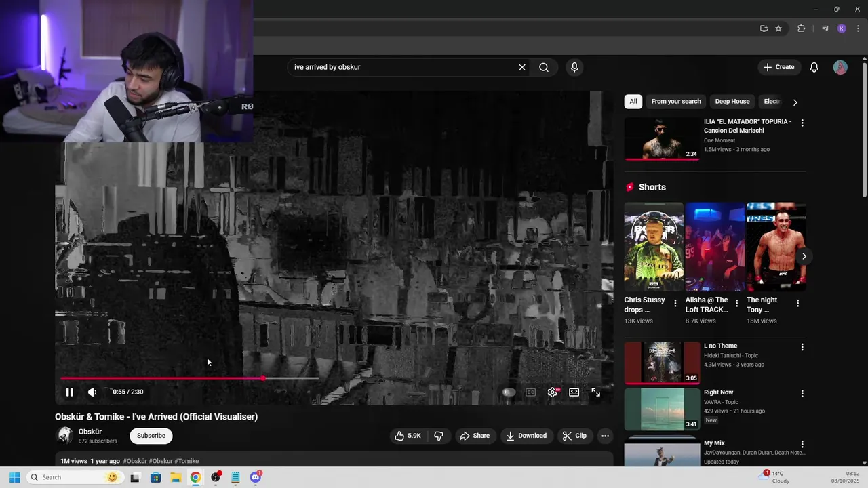Viewport: 868px width, 488px height.
Task: Open Chrome profile 'K' avatar
Action: pyautogui.click(x=842, y=28)
